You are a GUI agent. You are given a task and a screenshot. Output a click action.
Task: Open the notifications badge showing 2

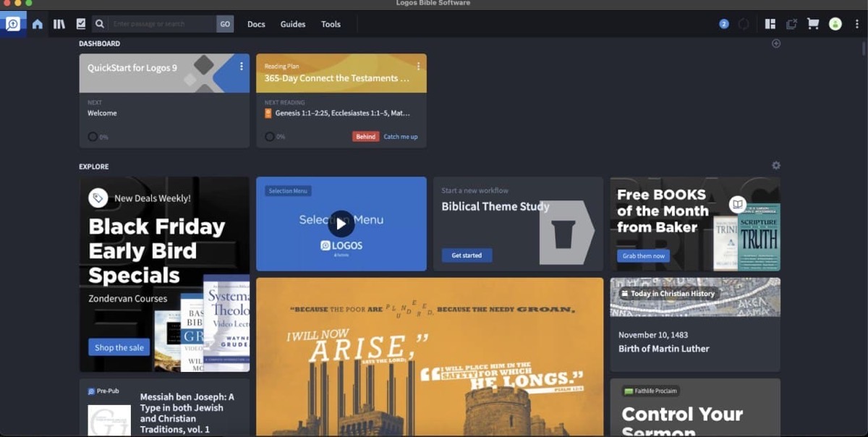click(723, 24)
